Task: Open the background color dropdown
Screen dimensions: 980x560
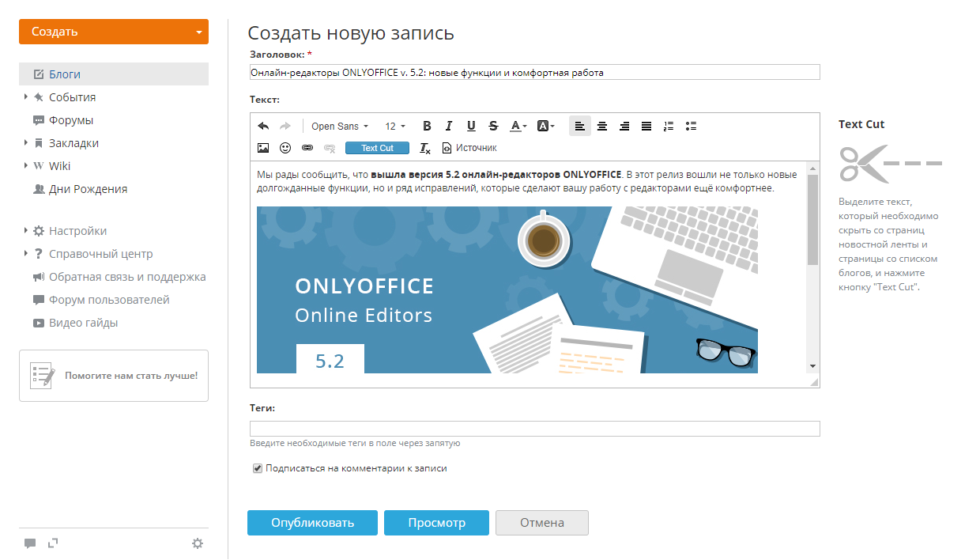Action: [546, 126]
